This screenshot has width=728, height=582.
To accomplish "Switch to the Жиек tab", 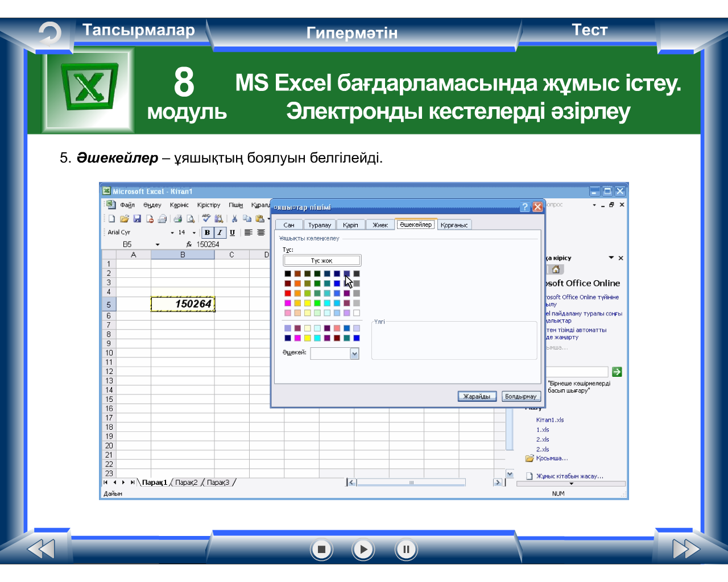I will (x=380, y=225).
